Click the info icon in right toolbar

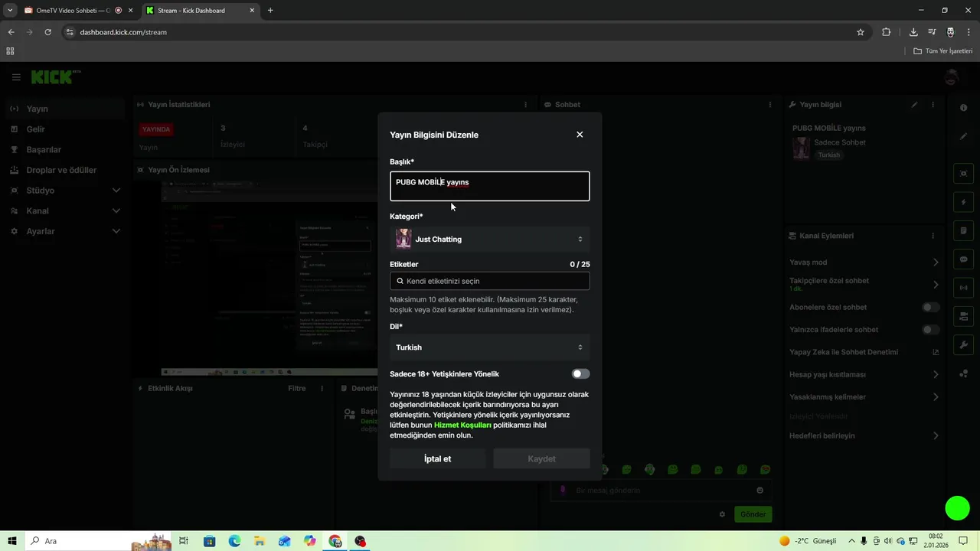[x=964, y=108]
